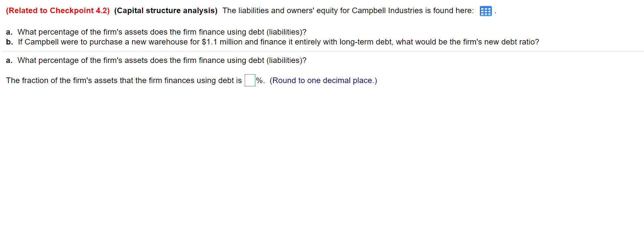Click the "%" symbol beside the answer box

click(x=260, y=80)
